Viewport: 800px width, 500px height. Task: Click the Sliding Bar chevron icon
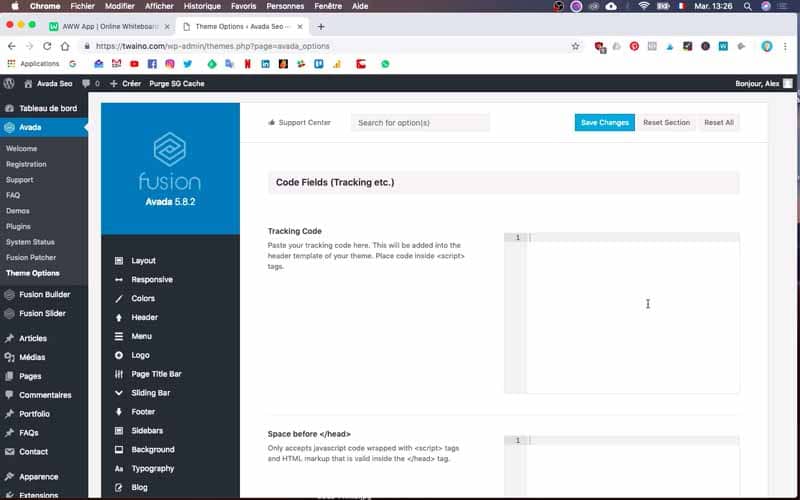pyautogui.click(x=119, y=393)
